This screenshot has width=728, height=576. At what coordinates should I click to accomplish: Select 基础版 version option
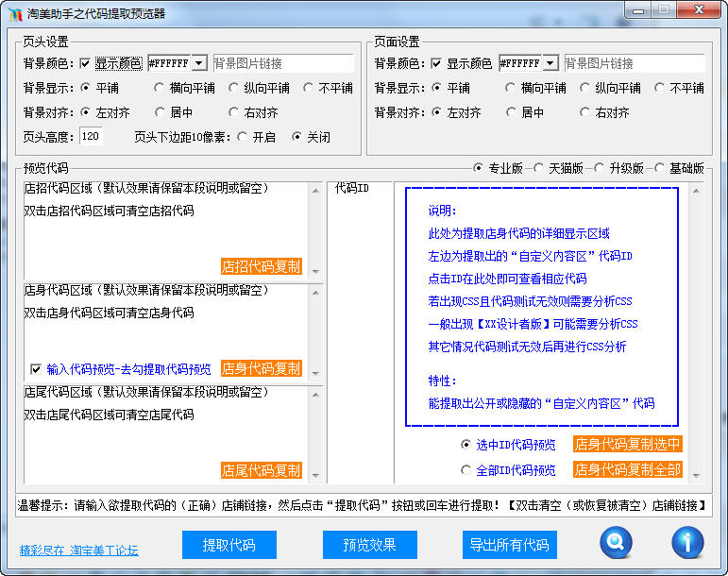pyautogui.click(x=659, y=168)
